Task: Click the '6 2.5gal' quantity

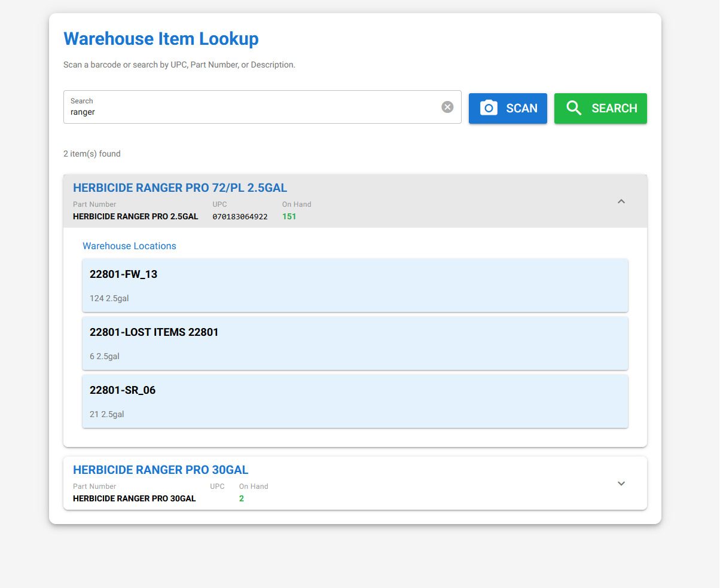Action: coord(105,356)
